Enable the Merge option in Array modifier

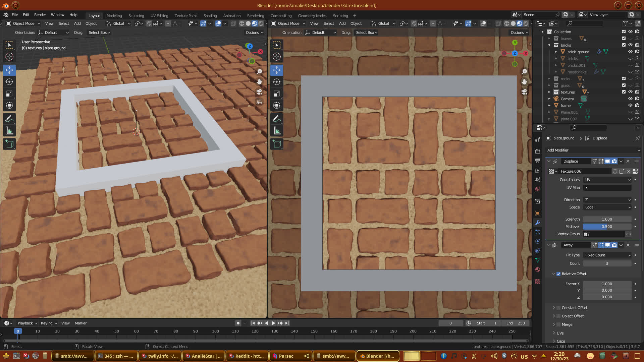point(558,324)
